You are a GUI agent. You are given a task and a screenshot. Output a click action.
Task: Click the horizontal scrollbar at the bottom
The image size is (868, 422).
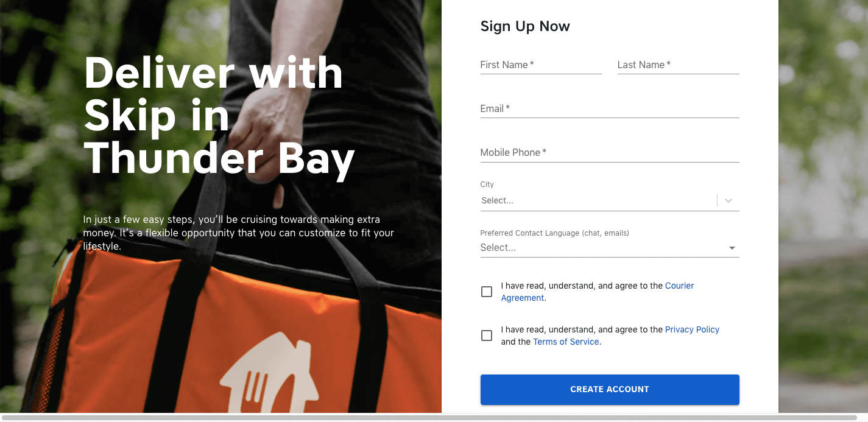click(429, 418)
